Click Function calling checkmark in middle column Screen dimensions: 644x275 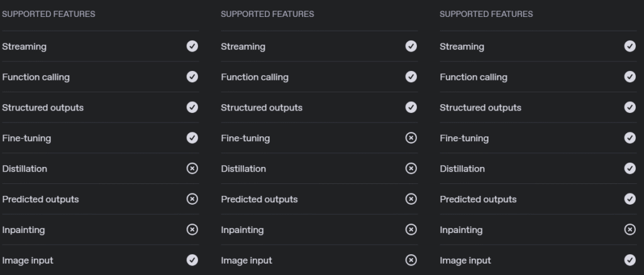pyautogui.click(x=411, y=77)
